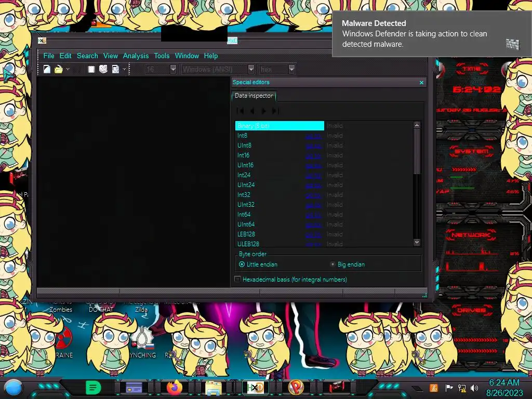Click the Open disk toolbar icon
The image size is (532, 399).
[x=103, y=69]
